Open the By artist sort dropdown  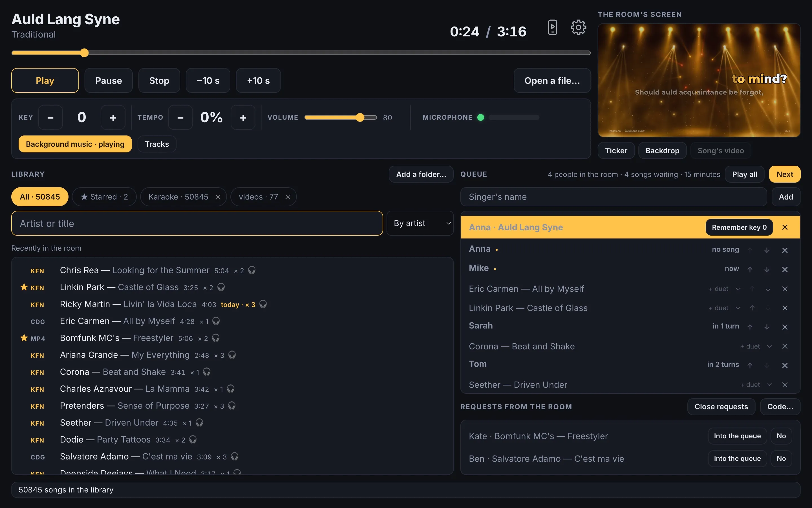pyautogui.click(x=420, y=224)
